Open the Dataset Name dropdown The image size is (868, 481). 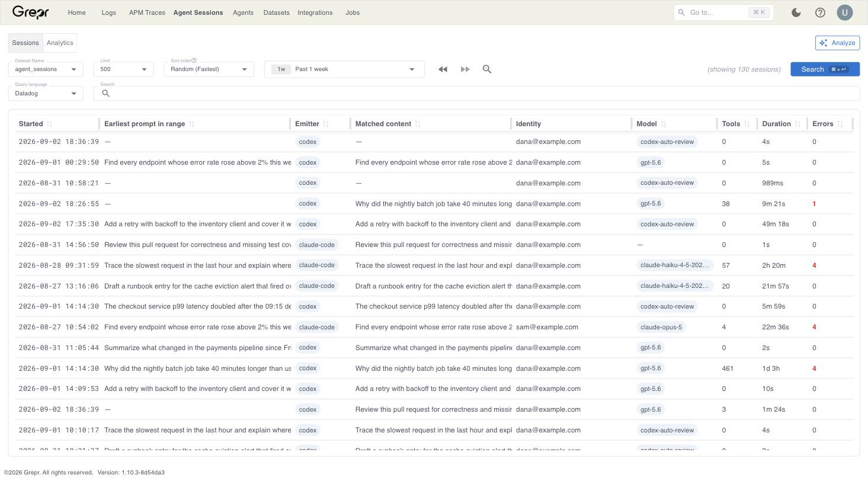(x=46, y=69)
